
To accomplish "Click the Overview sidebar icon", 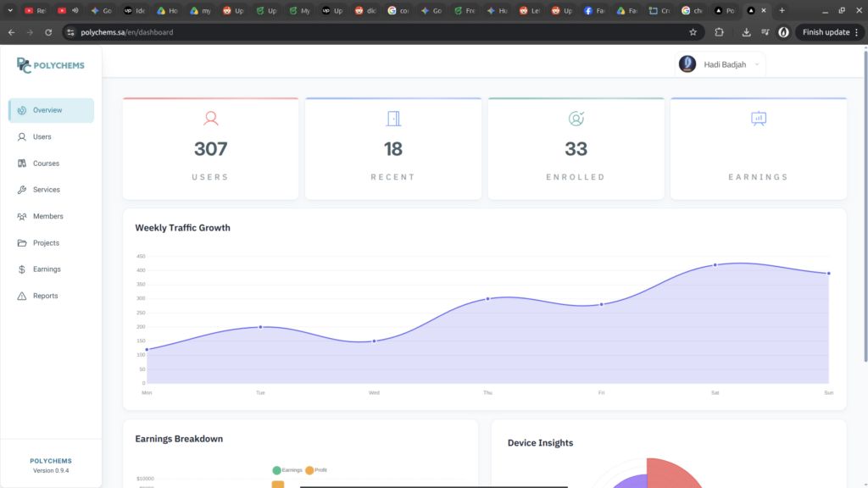I will (21, 110).
